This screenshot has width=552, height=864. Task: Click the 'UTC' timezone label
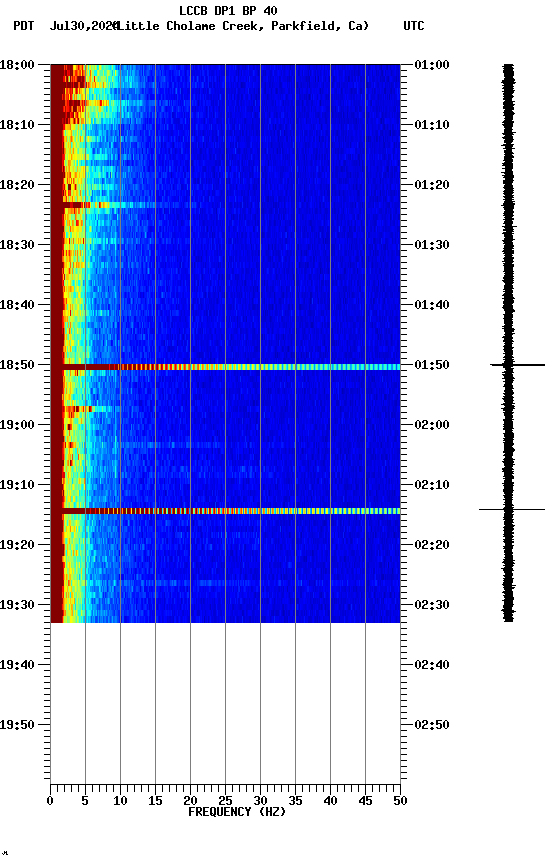pyautogui.click(x=414, y=26)
